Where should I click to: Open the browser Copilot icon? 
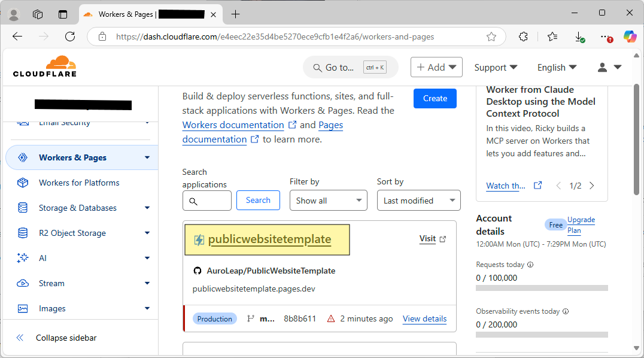coord(630,37)
